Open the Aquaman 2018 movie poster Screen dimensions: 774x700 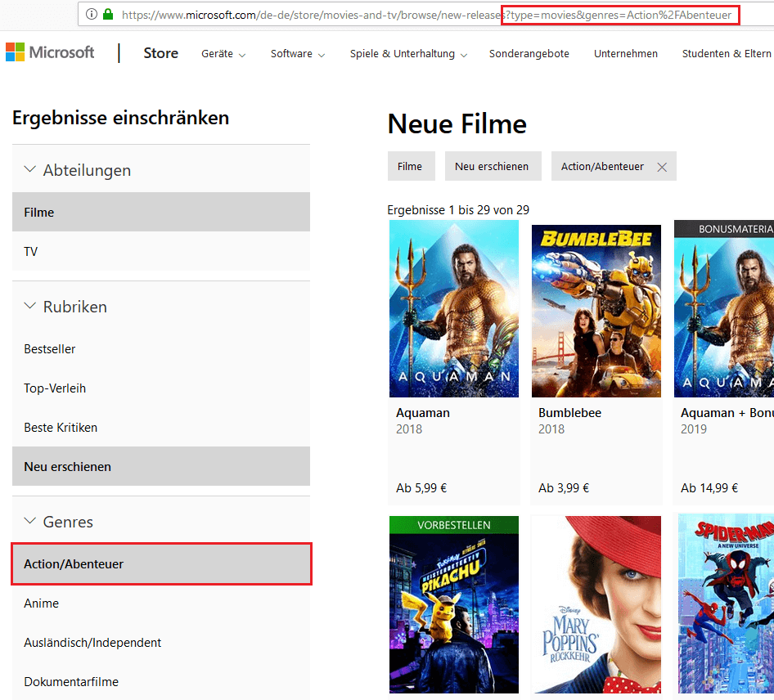click(453, 308)
